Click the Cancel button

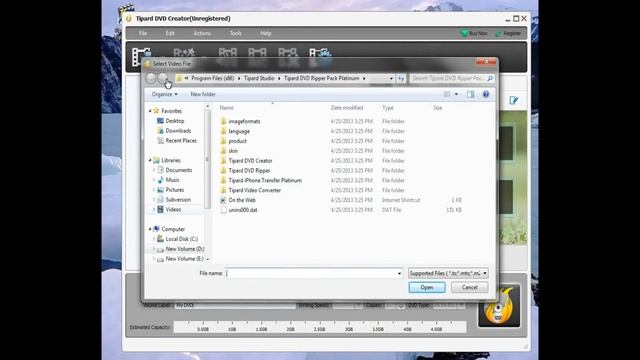click(469, 287)
